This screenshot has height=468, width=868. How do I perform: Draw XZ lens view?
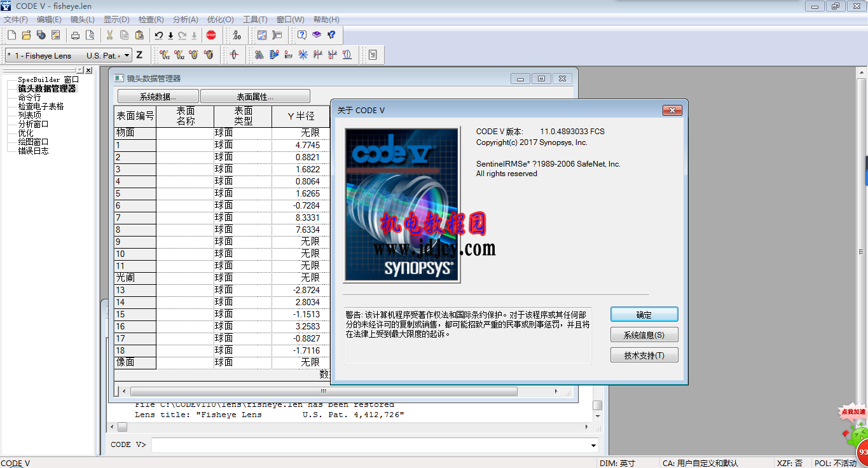tap(179, 55)
